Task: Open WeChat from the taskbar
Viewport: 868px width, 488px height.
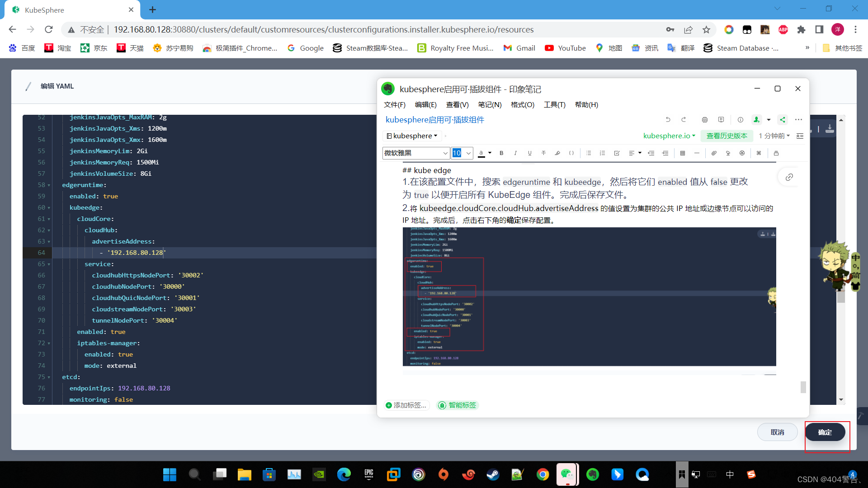Action: coord(567,474)
